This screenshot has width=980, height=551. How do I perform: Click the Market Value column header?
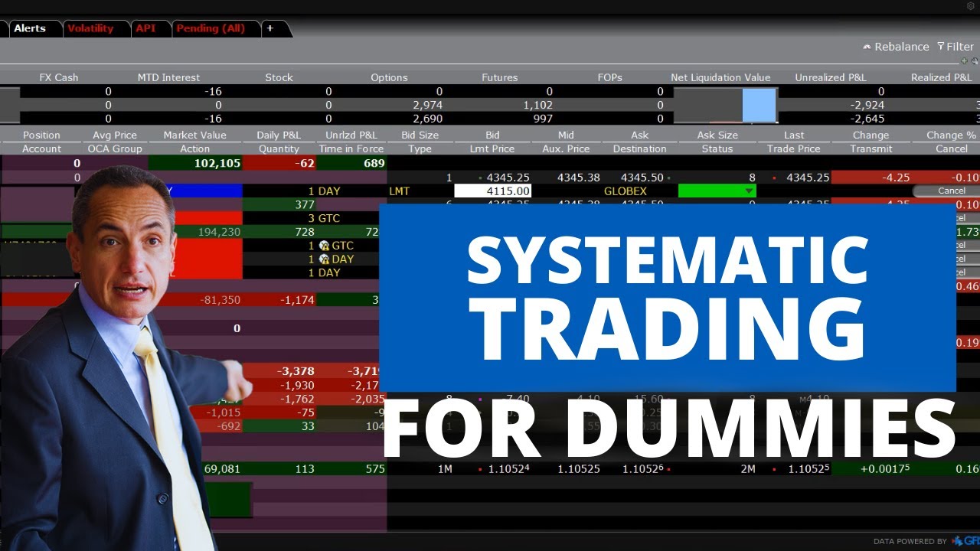point(194,135)
